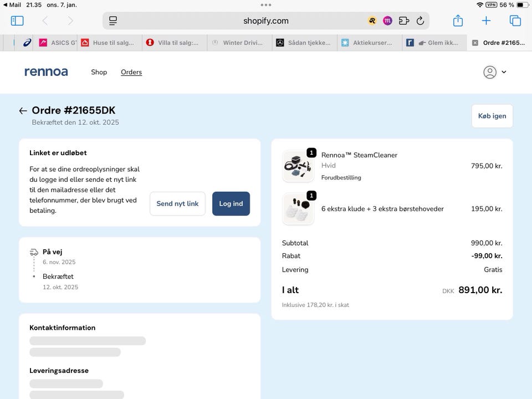This screenshot has height=399, width=532.
Task: Click the På vej delivery truck icon
Action: 34,252
